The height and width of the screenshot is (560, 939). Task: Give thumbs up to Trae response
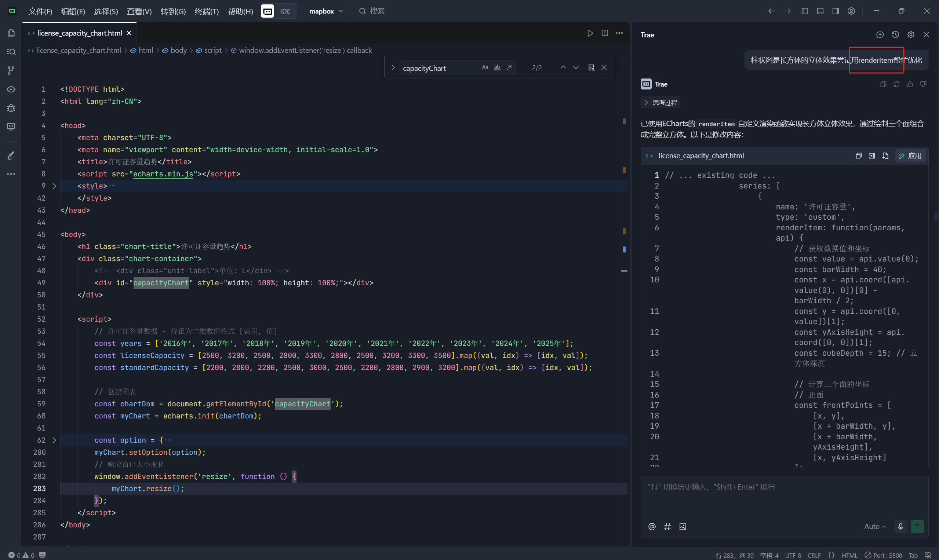click(x=910, y=84)
